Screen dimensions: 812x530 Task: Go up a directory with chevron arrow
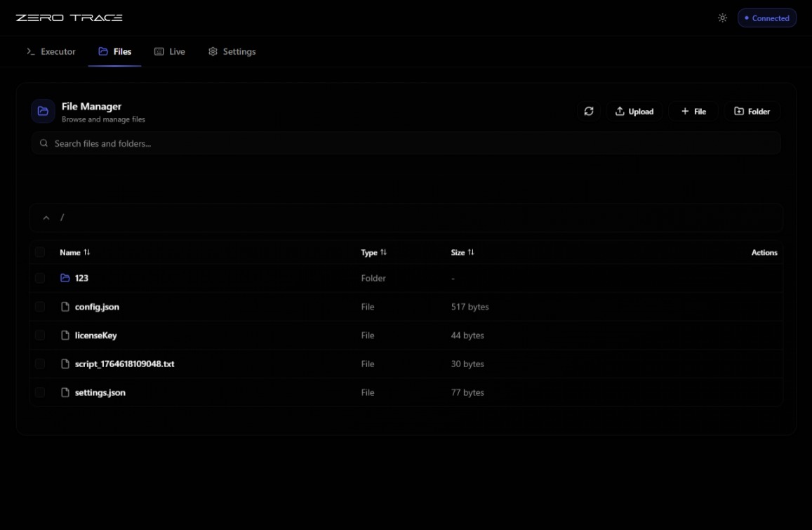click(x=46, y=218)
